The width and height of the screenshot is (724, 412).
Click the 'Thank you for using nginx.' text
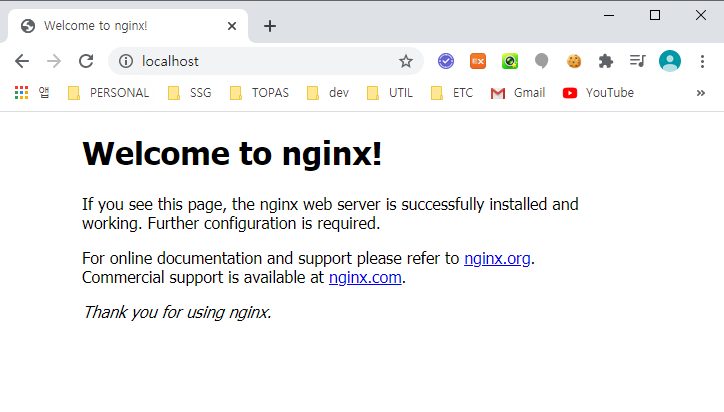pyautogui.click(x=177, y=313)
